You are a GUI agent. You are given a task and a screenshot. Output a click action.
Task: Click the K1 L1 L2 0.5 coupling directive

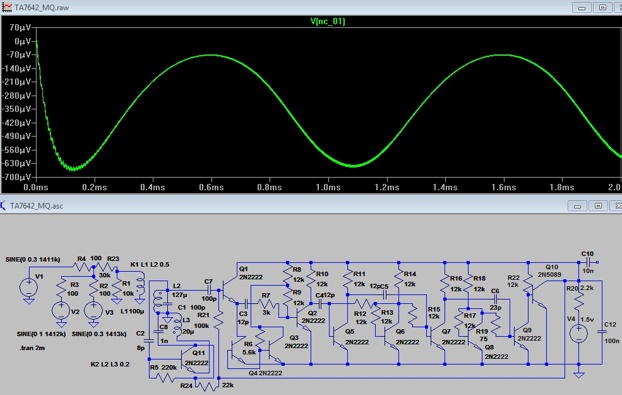click(x=150, y=265)
